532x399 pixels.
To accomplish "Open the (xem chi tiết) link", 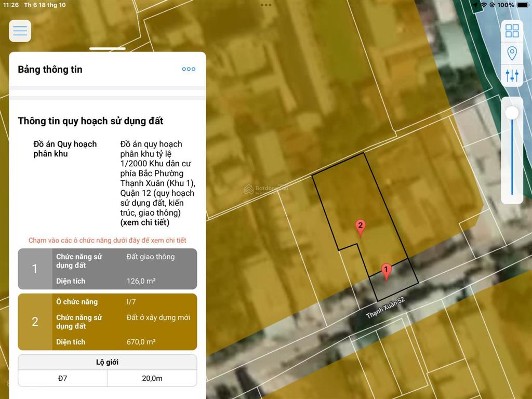I will (x=145, y=222).
